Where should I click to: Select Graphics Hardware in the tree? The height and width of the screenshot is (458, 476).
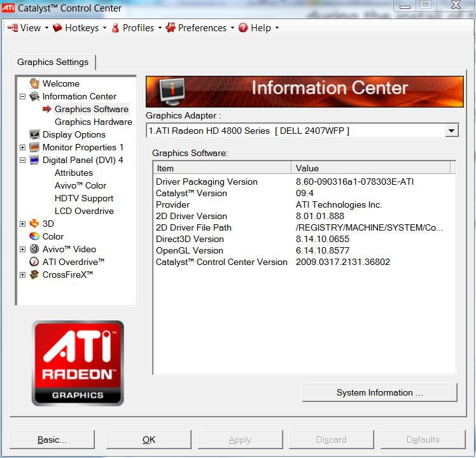(94, 122)
